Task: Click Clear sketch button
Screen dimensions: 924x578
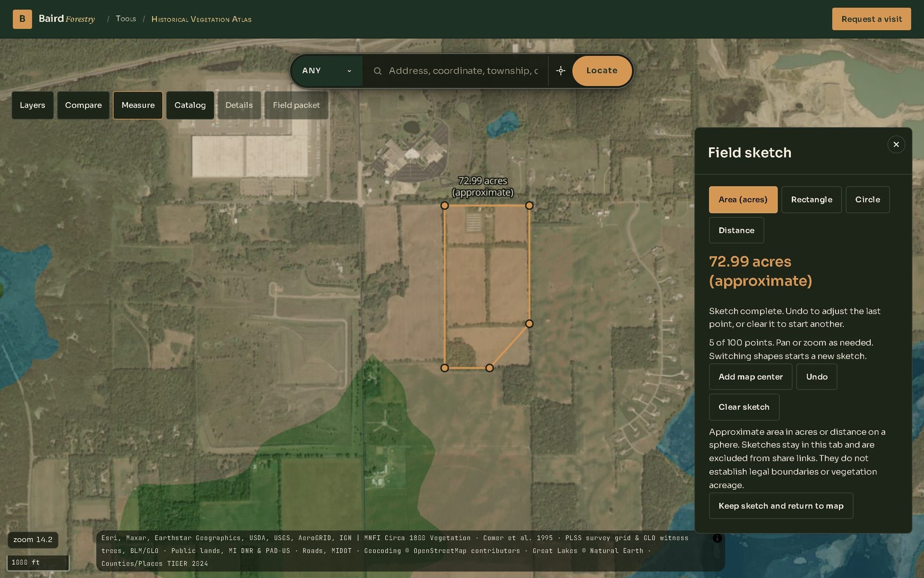Action: pyautogui.click(x=744, y=407)
